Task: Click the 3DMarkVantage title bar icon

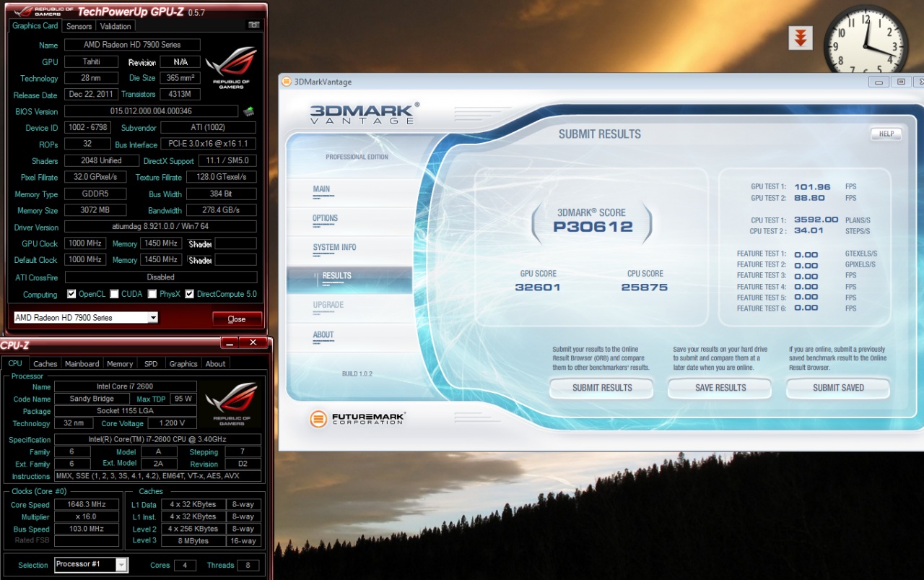Action: [287, 82]
